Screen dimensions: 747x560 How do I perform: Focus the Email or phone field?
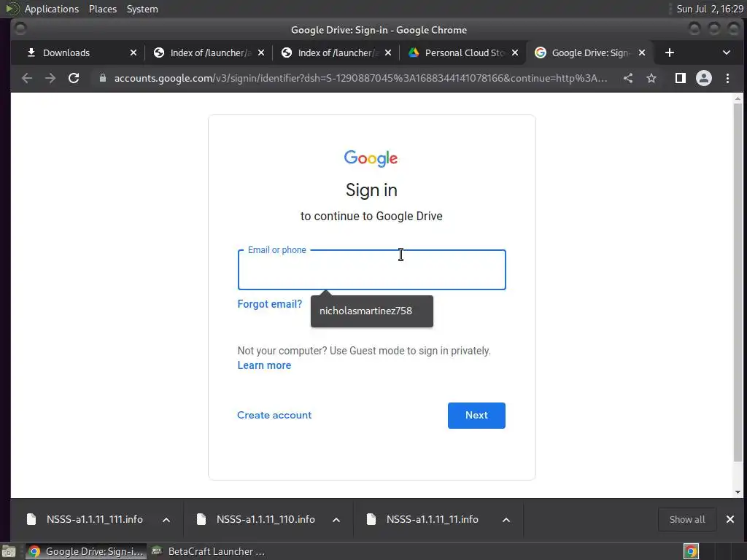coord(371,270)
